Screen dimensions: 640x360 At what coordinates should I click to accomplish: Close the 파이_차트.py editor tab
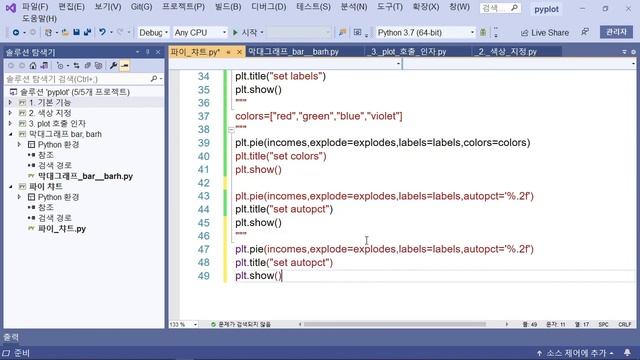(x=239, y=52)
